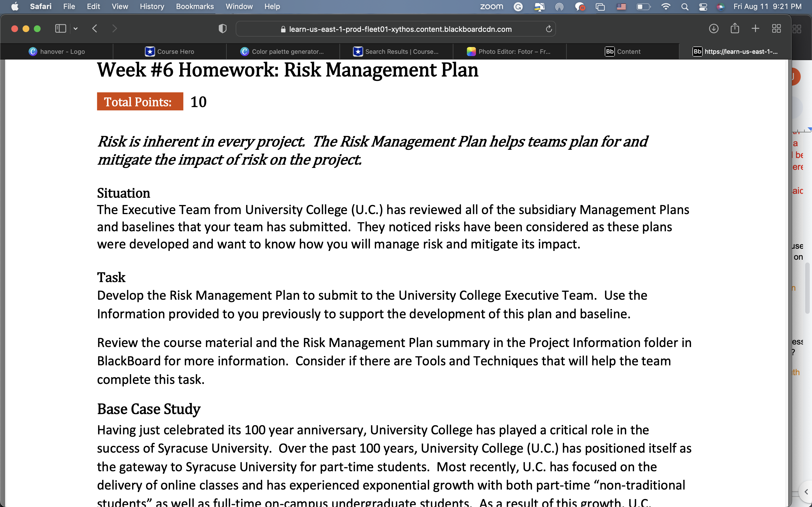Open the Wi-Fi status menu

click(x=666, y=6)
